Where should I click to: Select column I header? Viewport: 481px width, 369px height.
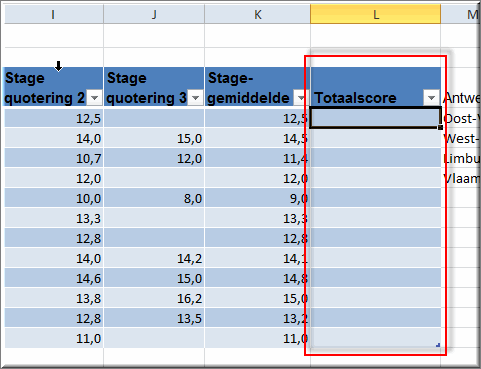point(54,14)
